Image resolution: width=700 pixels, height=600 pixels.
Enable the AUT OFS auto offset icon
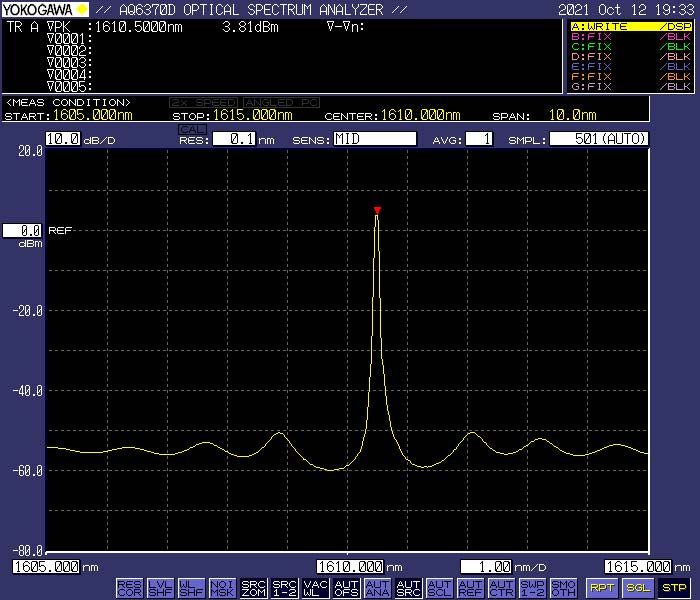[x=346, y=587]
